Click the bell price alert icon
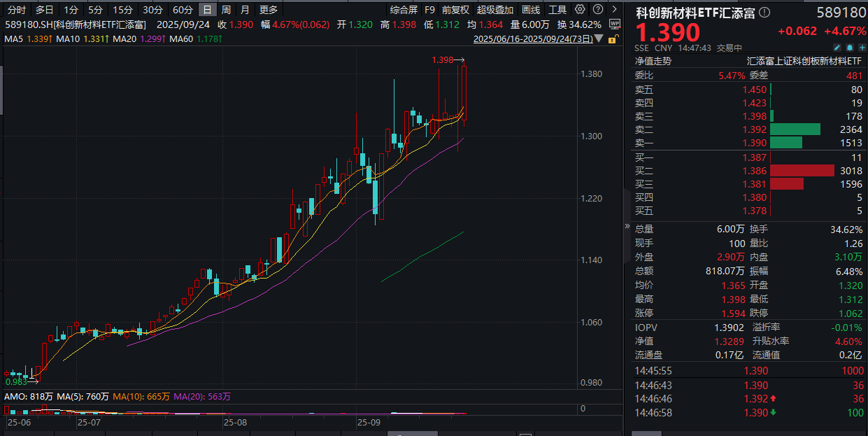868x436 pixels. pyautogui.click(x=849, y=48)
